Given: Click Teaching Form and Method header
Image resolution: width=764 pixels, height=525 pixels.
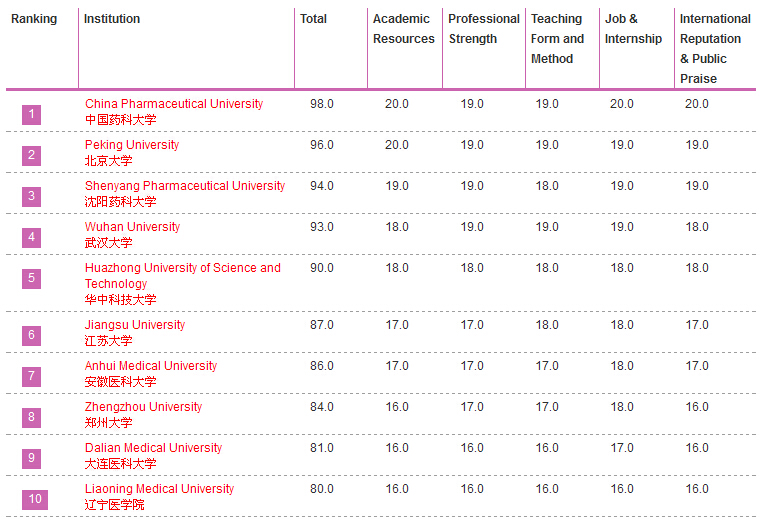Looking at the screenshot, I should [x=557, y=39].
